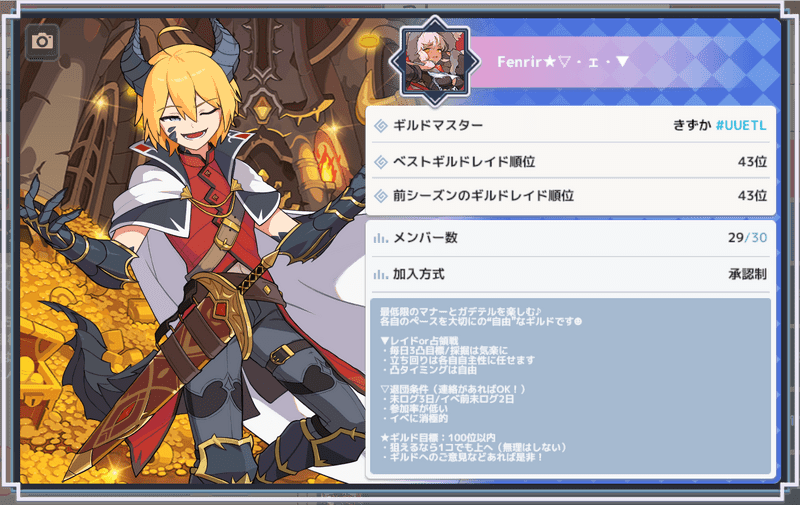Click the guild master name きずか
The height and width of the screenshot is (505, 800).
[x=692, y=125]
